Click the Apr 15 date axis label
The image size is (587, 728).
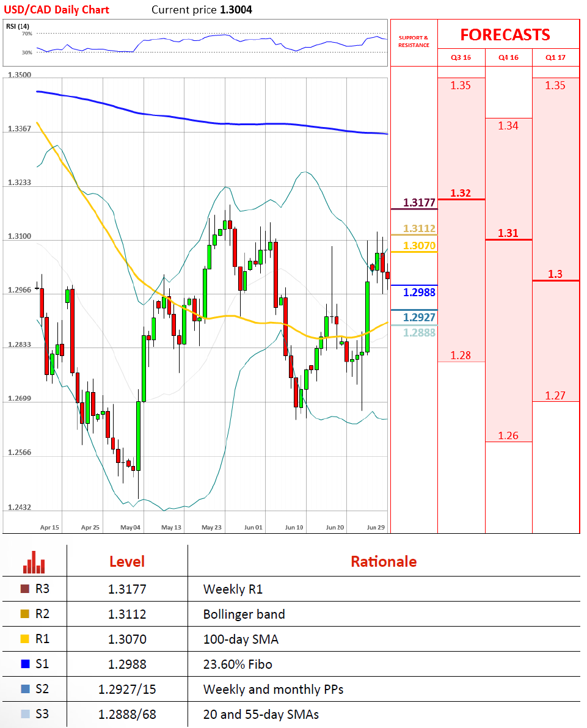click(49, 528)
